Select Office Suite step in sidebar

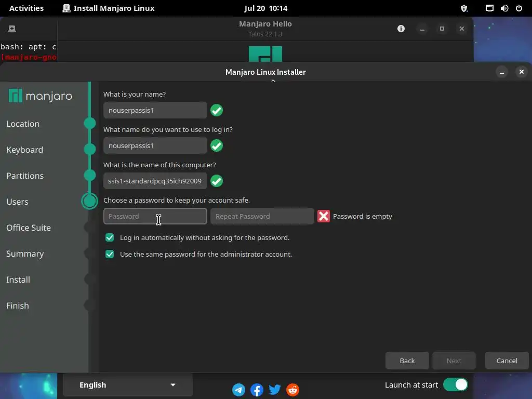pos(29,228)
